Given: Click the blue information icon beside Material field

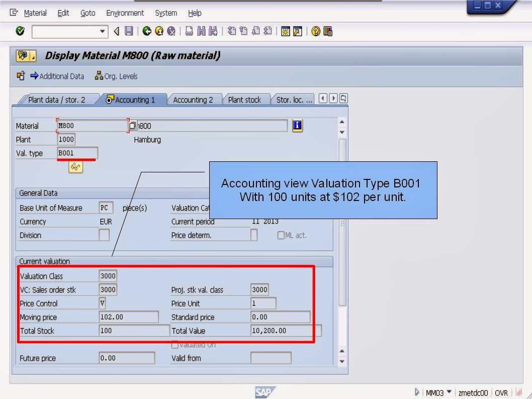Looking at the screenshot, I should tap(297, 125).
